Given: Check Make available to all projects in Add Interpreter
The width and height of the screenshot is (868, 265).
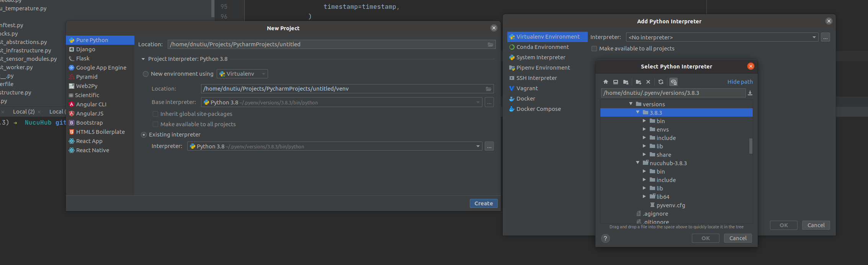Looking at the screenshot, I should pyautogui.click(x=594, y=49).
